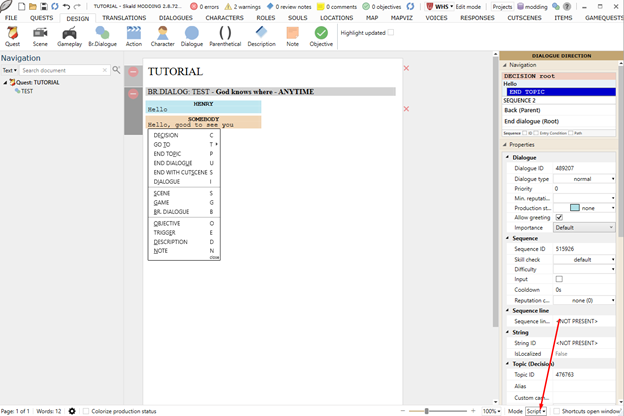The image size is (624, 416).
Task: Open the Mode Script dropdown
Action: (536, 411)
